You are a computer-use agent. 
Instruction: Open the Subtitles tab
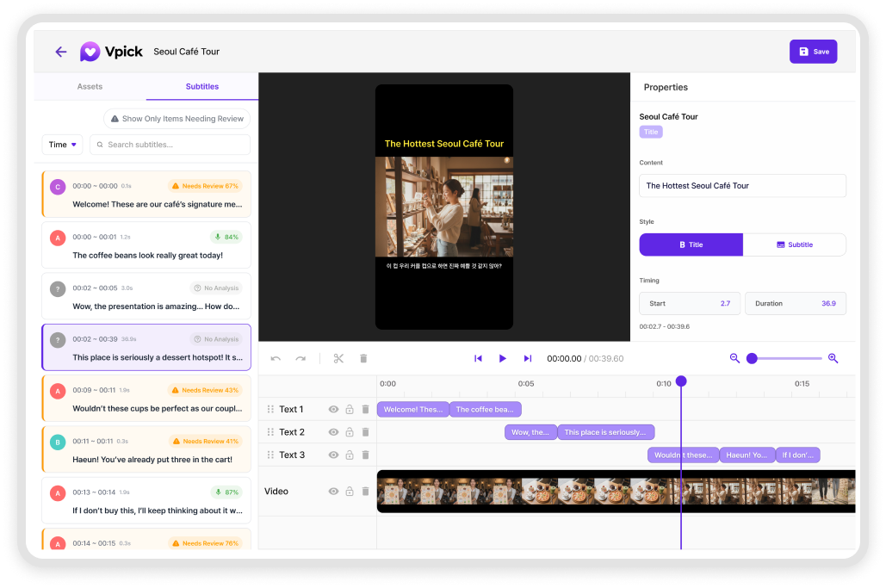[202, 87]
